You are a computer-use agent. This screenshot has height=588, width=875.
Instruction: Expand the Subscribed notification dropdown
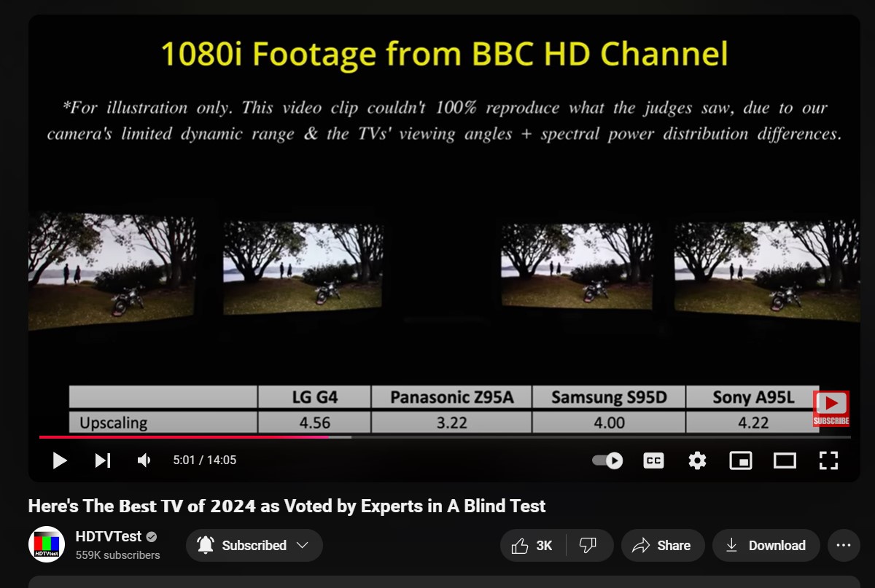pyautogui.click(x=254, y=545)
